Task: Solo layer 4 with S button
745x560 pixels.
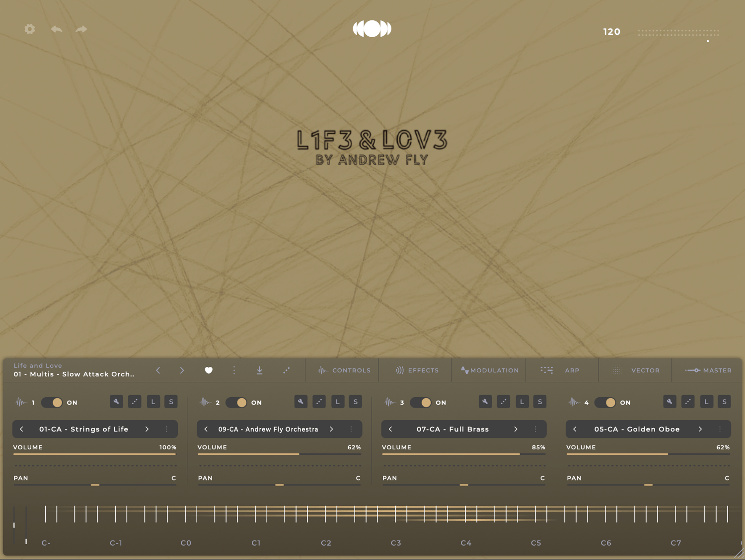Action: 724,402
